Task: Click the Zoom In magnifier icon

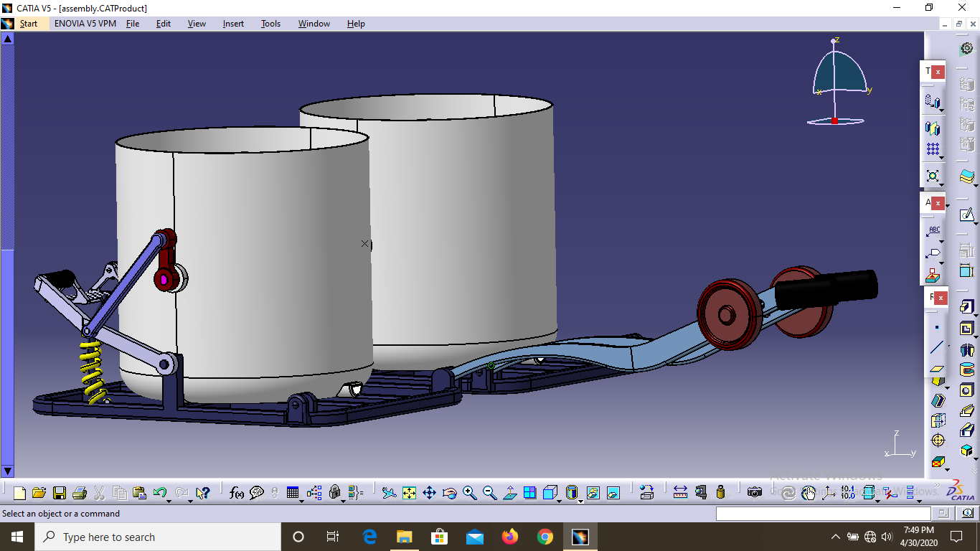Action: 470,493
